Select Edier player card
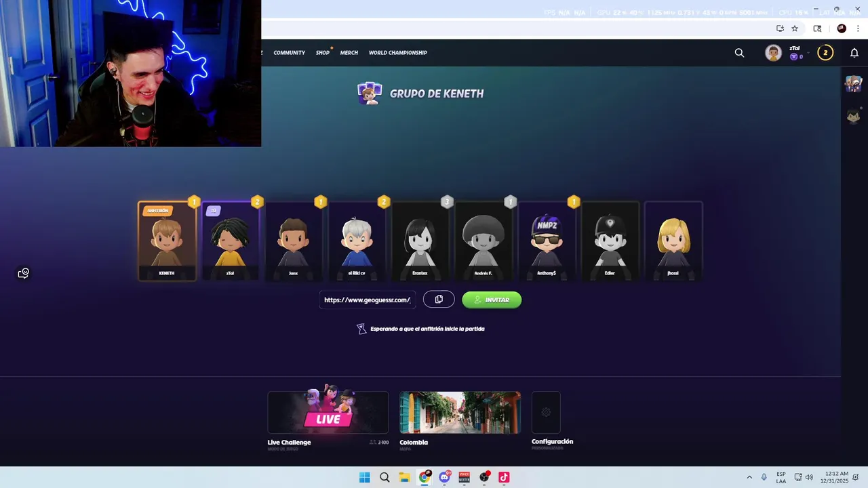Screen dimensions: 868x488 tap(610, 241)
